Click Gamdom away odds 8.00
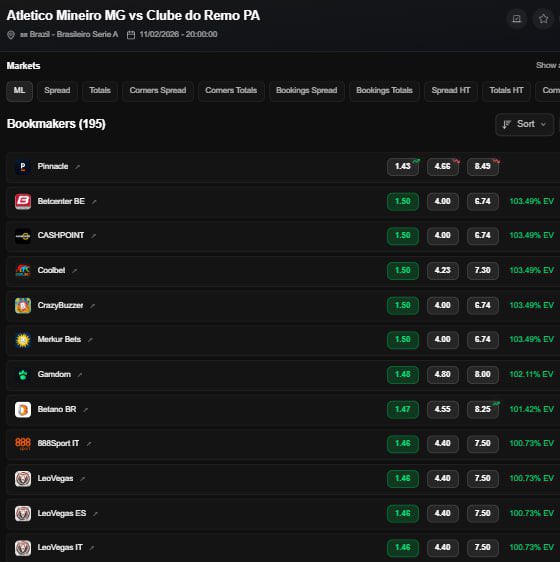Viewport: 560px width, 562px height. point(483,375)
